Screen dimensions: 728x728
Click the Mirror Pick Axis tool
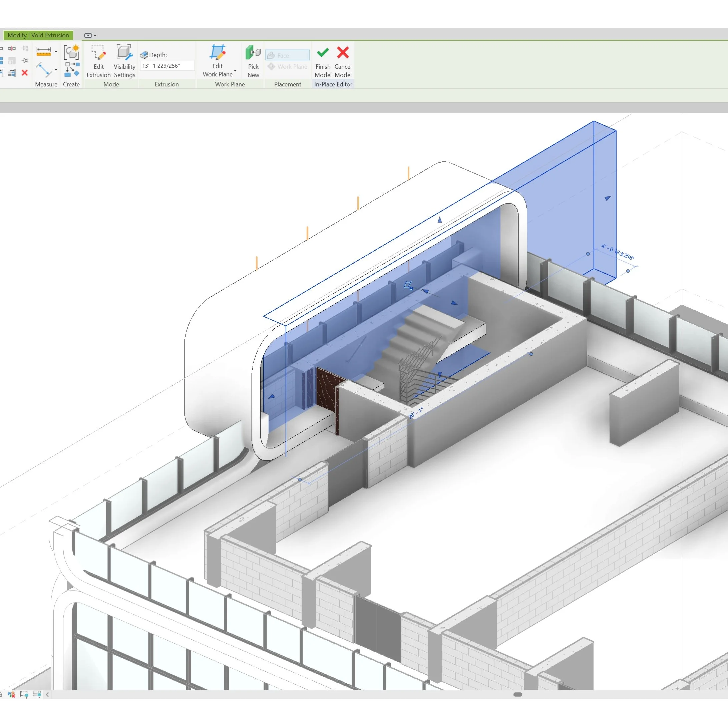coord(12,49)
